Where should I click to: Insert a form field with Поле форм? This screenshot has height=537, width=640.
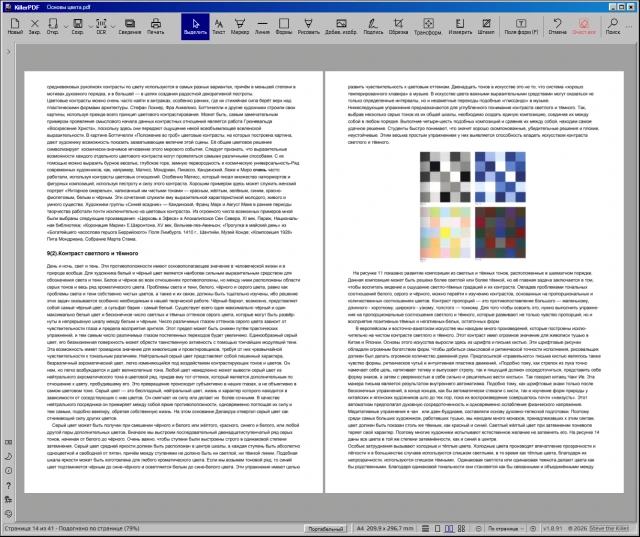521,27
